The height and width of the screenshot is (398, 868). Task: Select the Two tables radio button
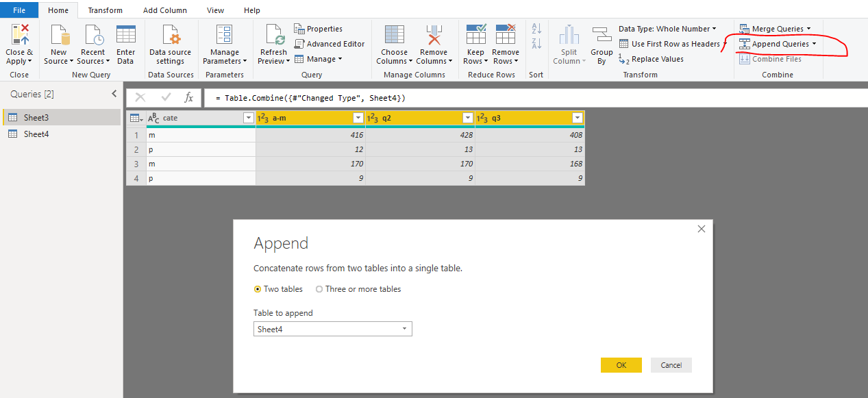(x=258, y=289)
